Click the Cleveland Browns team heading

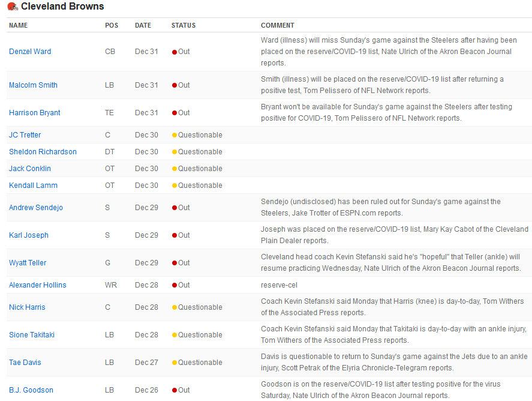pos(62,7)
